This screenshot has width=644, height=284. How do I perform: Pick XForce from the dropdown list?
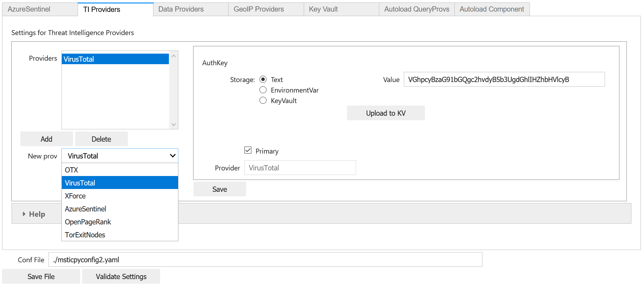(120, 196)
